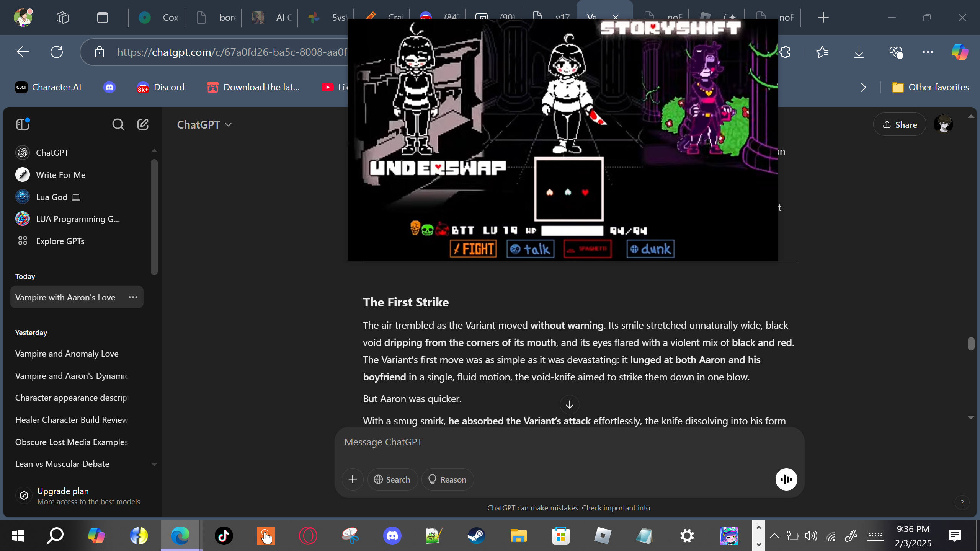Open the Edge workspaces icon

(63, 18)
